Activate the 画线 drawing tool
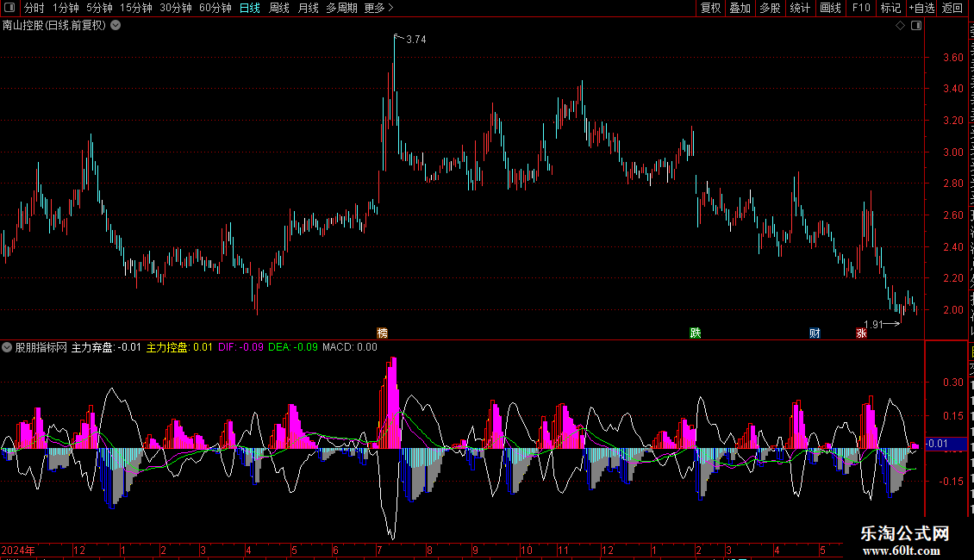Image resolution: width=974 pixels, height=560 pixels. (x=831, y=8)
